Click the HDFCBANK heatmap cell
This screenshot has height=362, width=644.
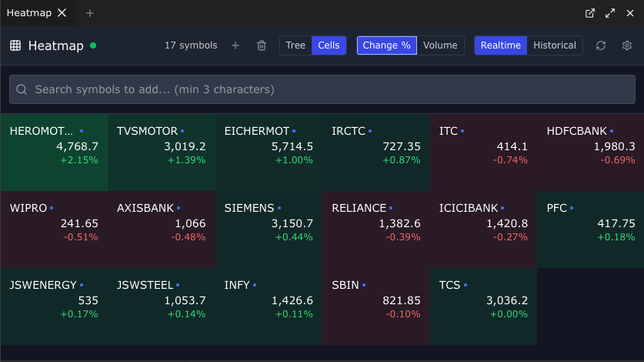click(591, 153)
